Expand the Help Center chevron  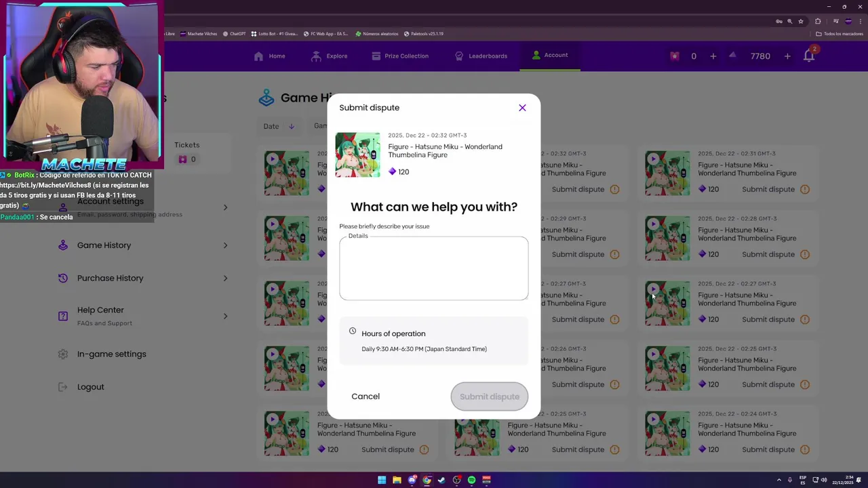225,316
